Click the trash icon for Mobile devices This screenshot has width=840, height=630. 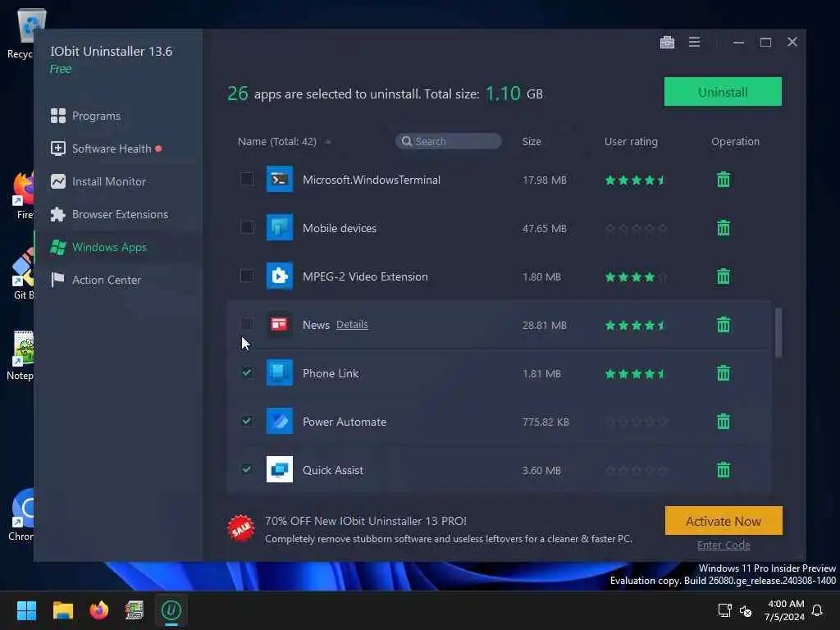click(724, 228)
